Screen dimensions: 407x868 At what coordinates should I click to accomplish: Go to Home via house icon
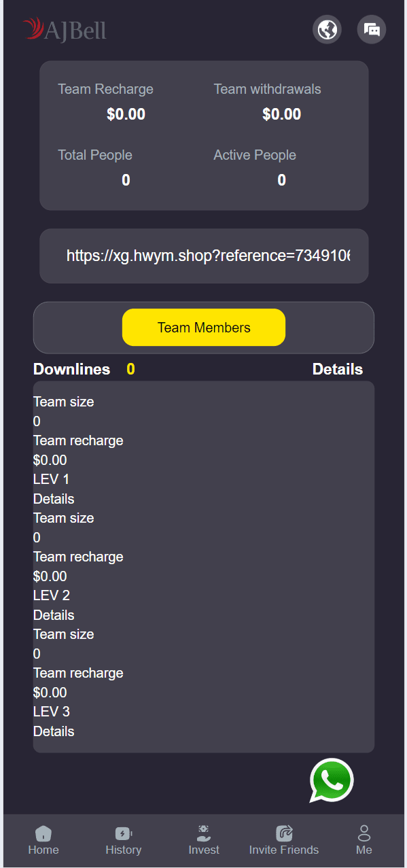[x=43, y=833]
